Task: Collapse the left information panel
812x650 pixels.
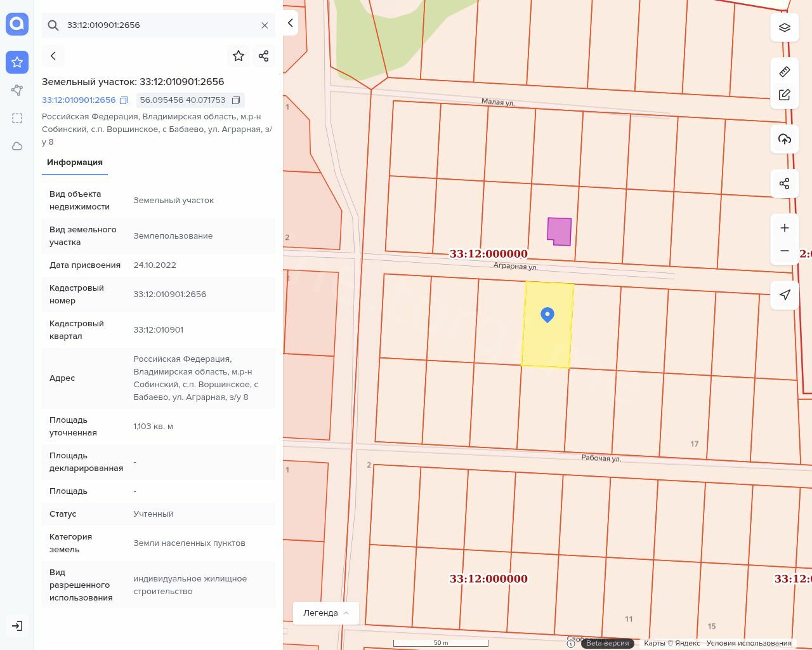Action: point(291,23)
